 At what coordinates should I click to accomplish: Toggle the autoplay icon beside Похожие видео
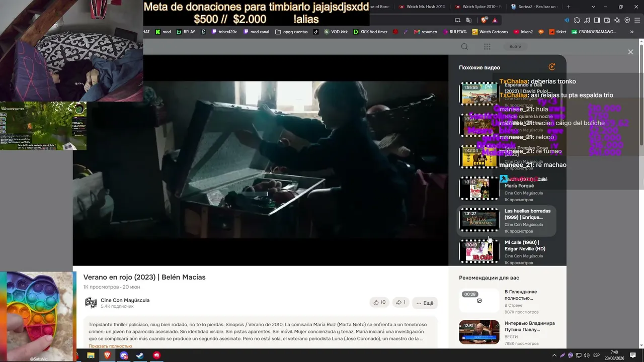552,67
